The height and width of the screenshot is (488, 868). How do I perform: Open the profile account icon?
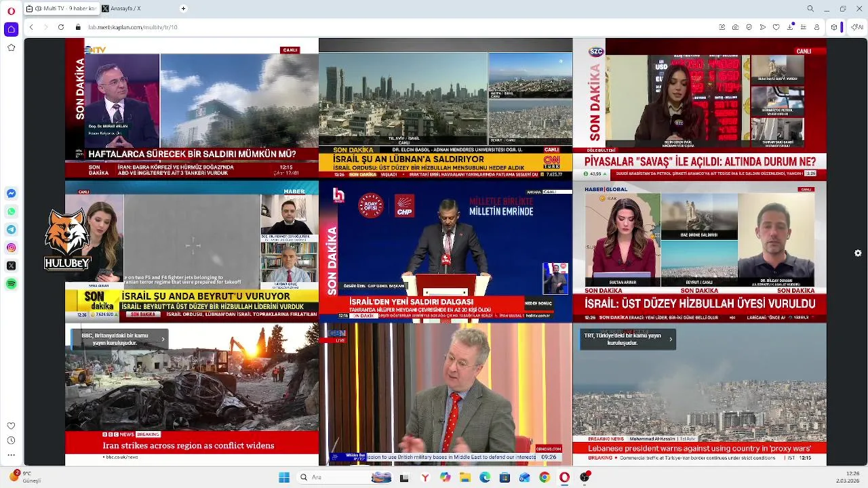pyautogui.click(x=817, y=27)
